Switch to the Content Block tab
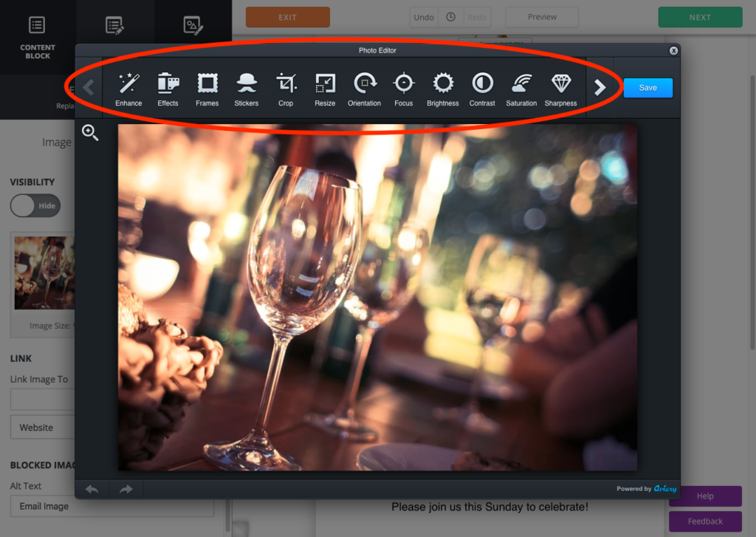The image size is (756, 537). pyautogui.click(x=37, y=37)
